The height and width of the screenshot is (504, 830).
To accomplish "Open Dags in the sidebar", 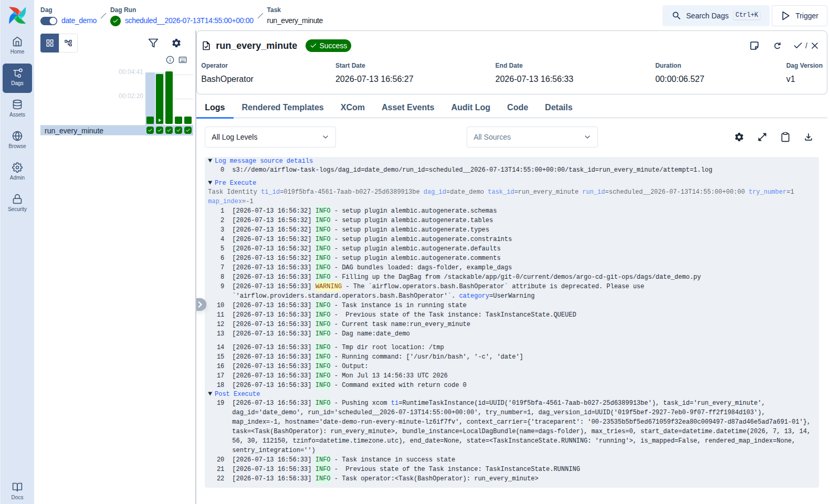I will tap(17, 77).
